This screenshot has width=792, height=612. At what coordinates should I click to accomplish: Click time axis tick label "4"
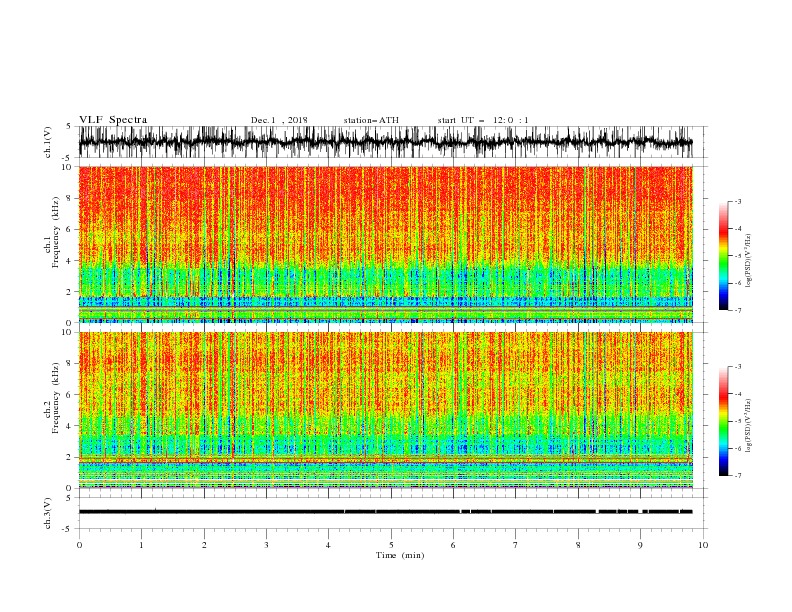click(x=328, y=545)
